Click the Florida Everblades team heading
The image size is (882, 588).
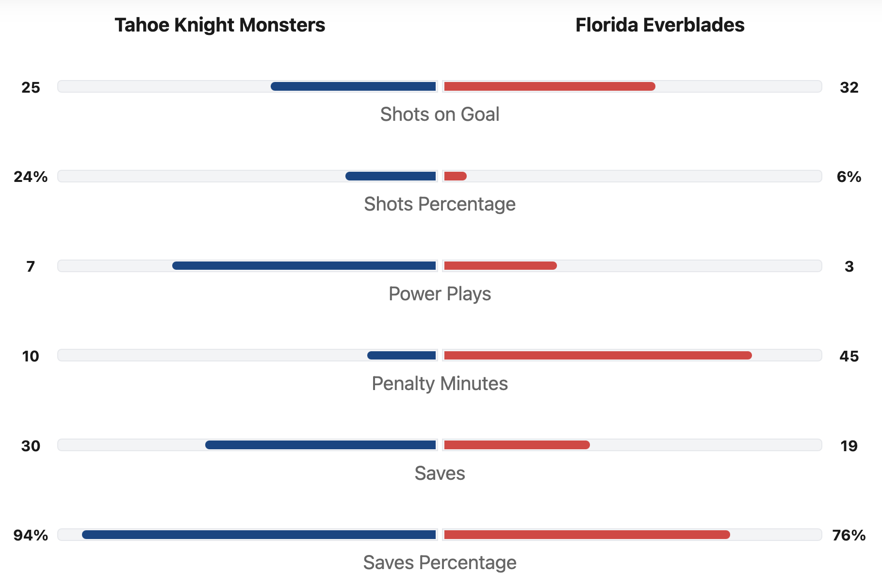[660, 25]
